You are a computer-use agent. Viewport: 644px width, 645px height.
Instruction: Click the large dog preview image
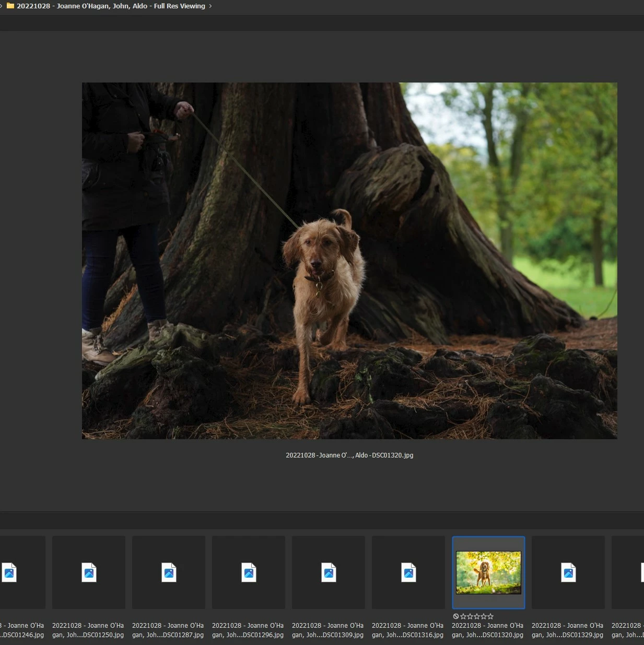(x=349, y=261)
